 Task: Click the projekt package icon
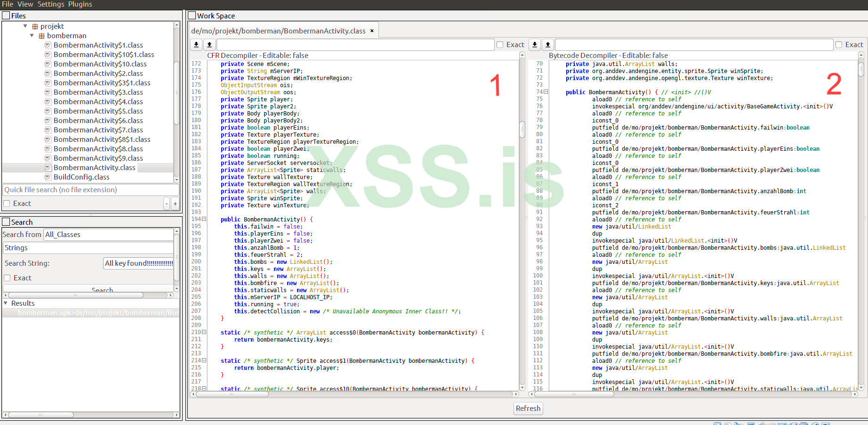pyautogui.click(x=35, y=26)
